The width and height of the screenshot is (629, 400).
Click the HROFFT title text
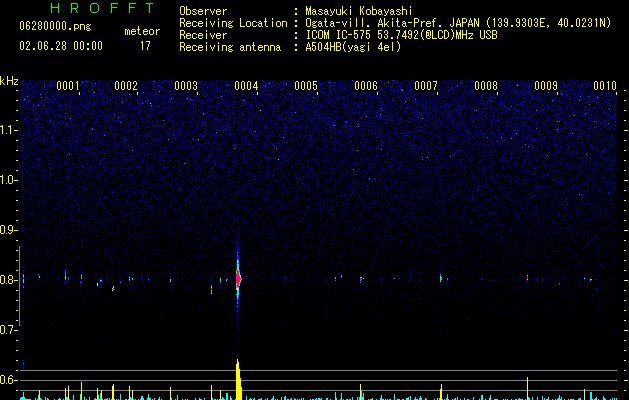click(103, 8)
